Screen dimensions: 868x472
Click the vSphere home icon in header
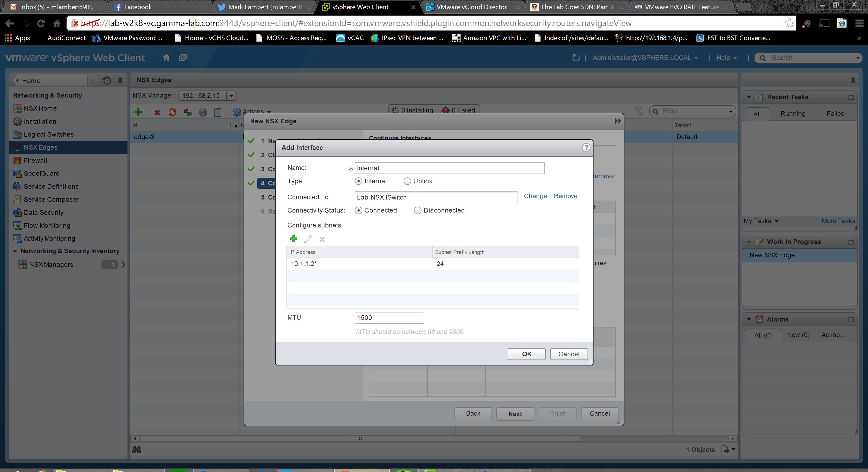[166, 57]
